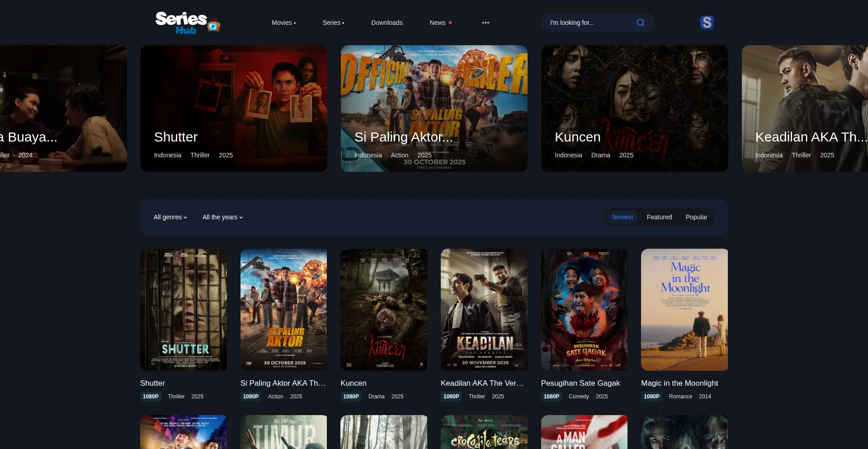Screen dimensions: 868x449
Task: Open the Pesugihan Sate Gagak title link
Action: [580, 383]
